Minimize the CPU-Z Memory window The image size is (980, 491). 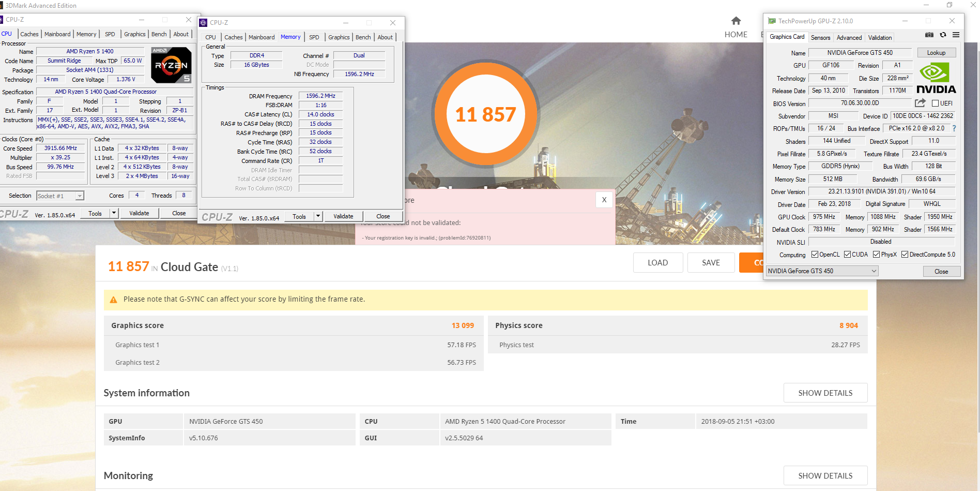346,23
